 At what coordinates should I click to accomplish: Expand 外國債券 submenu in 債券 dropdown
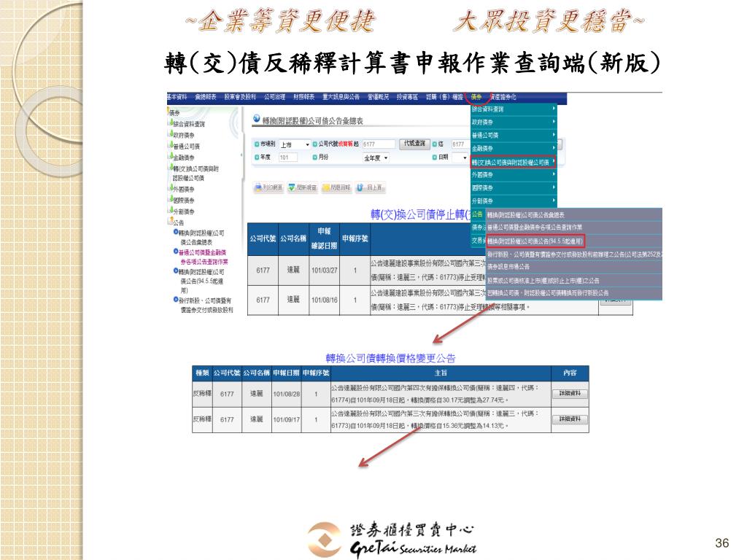point(514,175)
